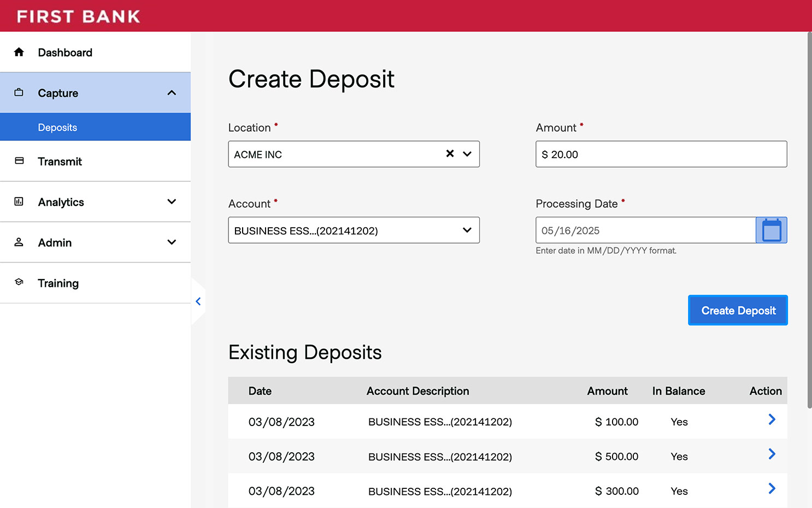Open the Processing Date calendar picker
This screenshot has width=812, height=508.
click(x=771, y=230)
